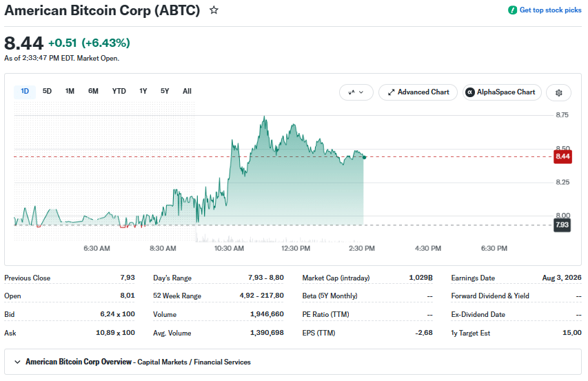Click Day's Range 7.93 - 8.80
Viewport: 588px width, 381px height.
tap(266, 278)
